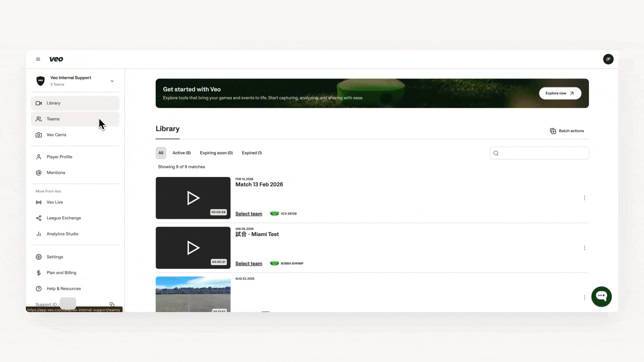
Task: Copy the Support ID with copy icon
Action: point(112,304)
